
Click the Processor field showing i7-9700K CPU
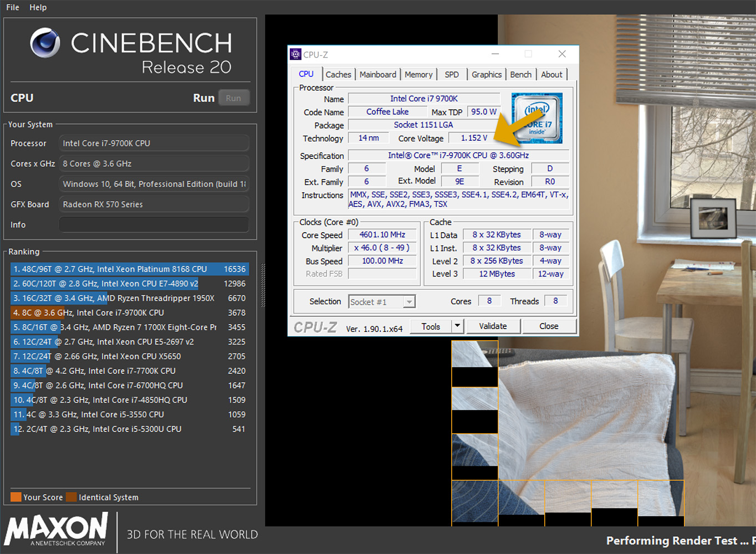click(154, 143)
